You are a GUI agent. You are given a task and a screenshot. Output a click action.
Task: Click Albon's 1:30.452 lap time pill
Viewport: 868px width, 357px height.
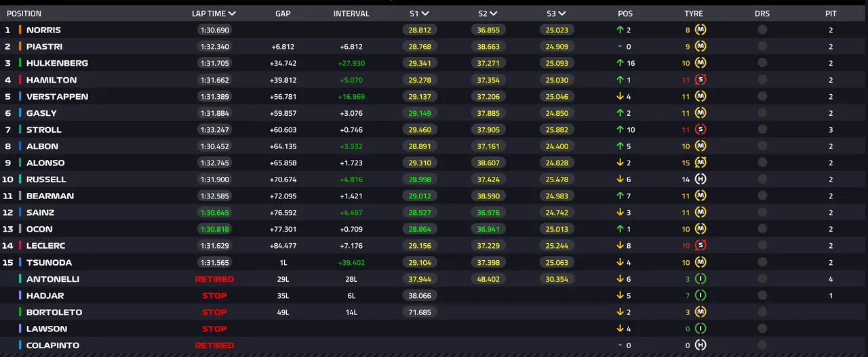pos(214,146)
